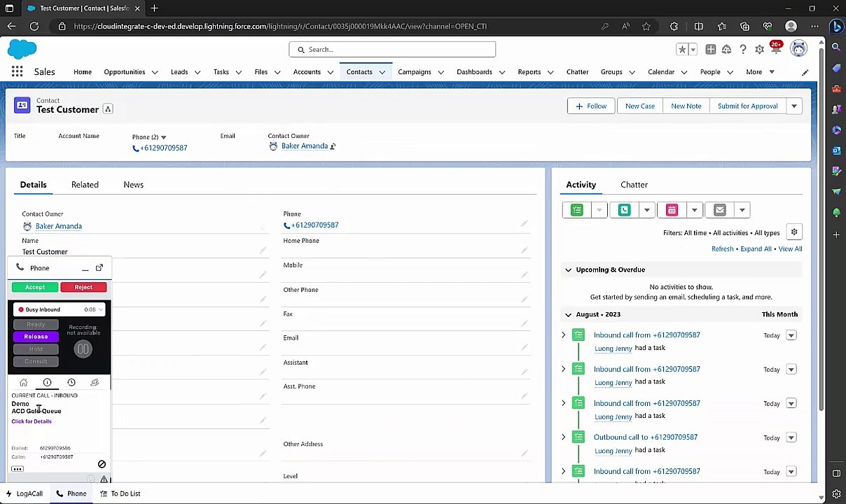
Task: Click the new event calendar icon
Action: (x=672, y=210)
